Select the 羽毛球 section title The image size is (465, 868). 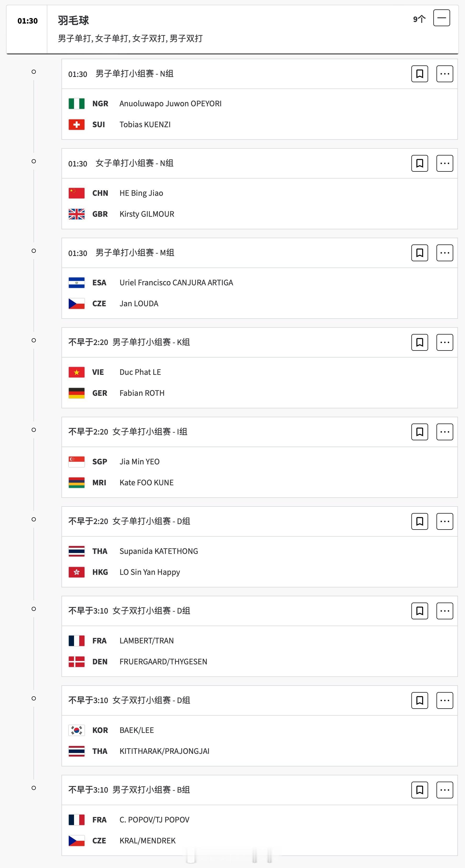pos(73,21)
